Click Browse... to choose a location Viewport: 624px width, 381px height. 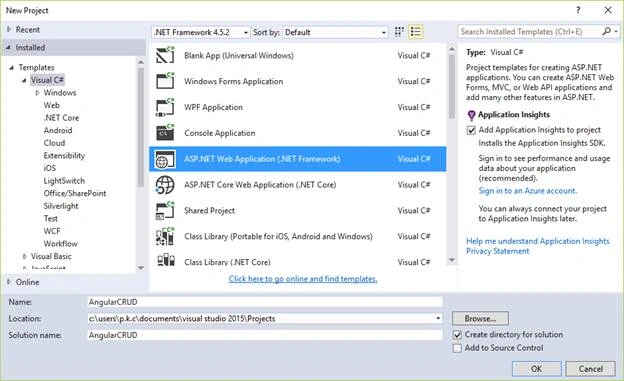pos(480,318)
